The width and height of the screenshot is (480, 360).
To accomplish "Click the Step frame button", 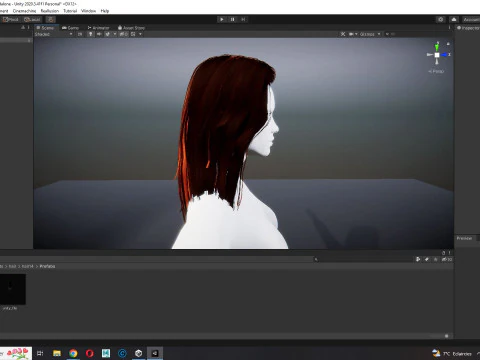I will (x=243, y=19).
